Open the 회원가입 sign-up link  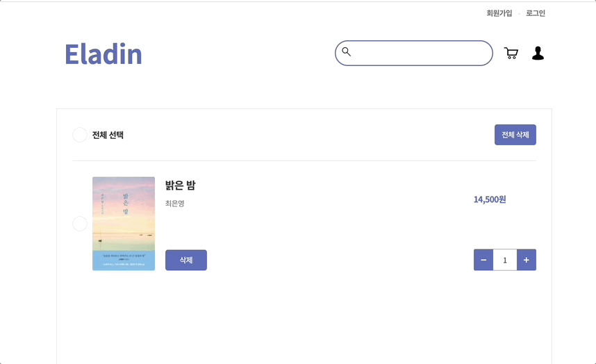coord(499,13)
